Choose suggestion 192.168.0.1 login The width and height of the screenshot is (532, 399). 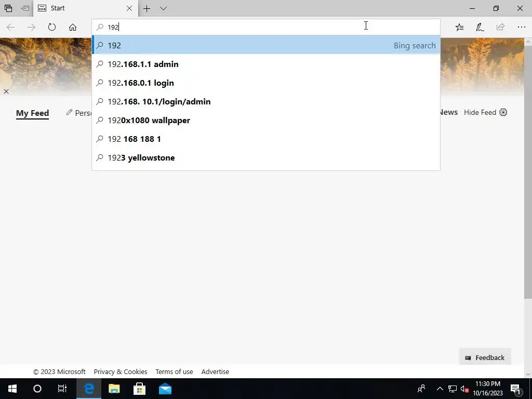[x=266, y=83]
